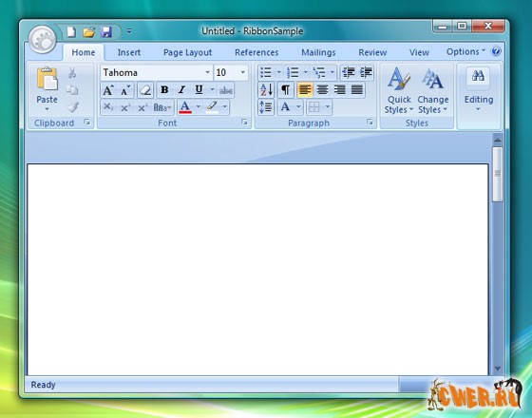Open the underline style dropdown arrow
The height and width of the screenshot is (418, 532).
[x=213, y=90]
